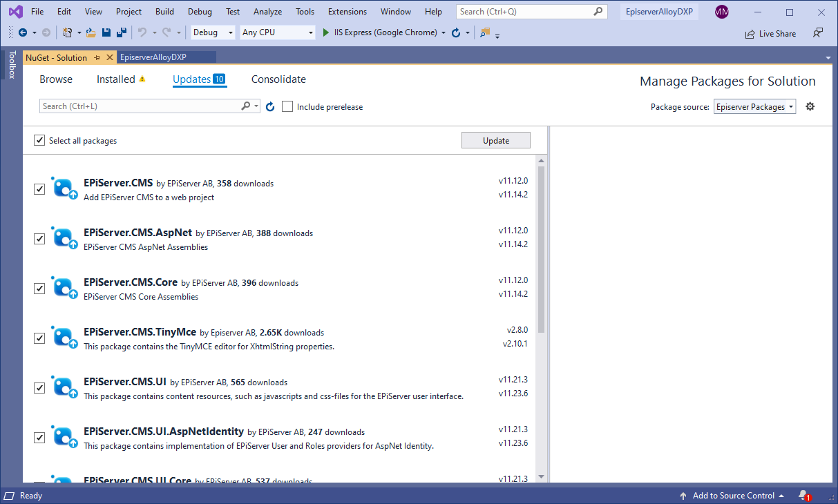
Task: Open the Extensions menu
Action: (347, 12)
